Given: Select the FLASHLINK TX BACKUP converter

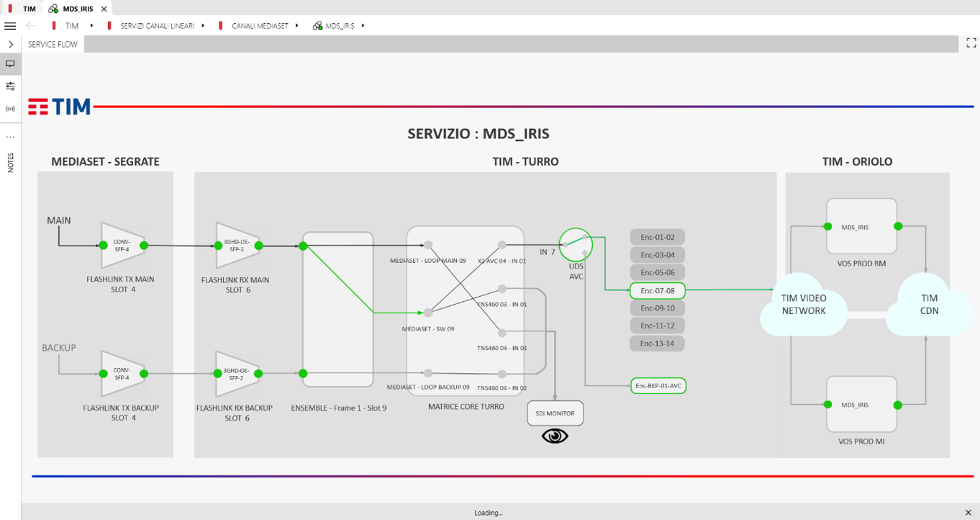Looking at the screenshot, I should coord(122,374).
